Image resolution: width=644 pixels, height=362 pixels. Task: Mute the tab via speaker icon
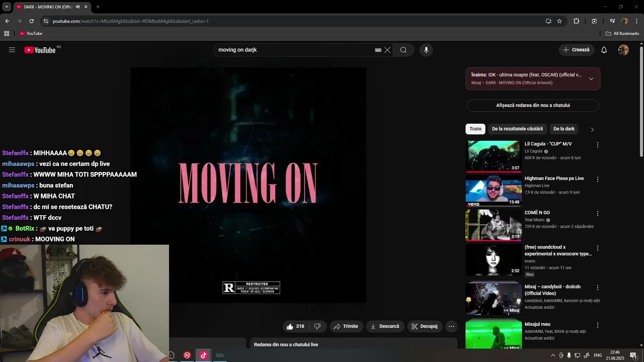[77, 7]
